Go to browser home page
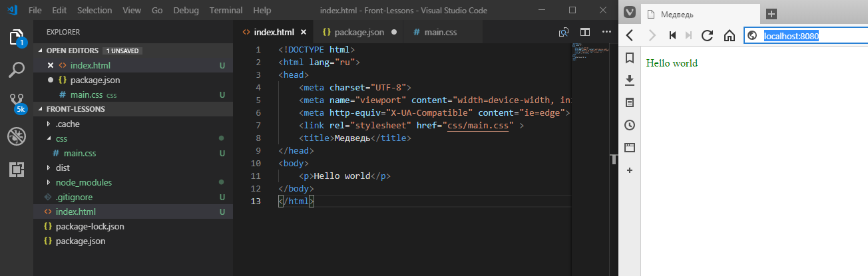Image resolution: width=868 pixels, height=276 pixels. pos(730,35)
